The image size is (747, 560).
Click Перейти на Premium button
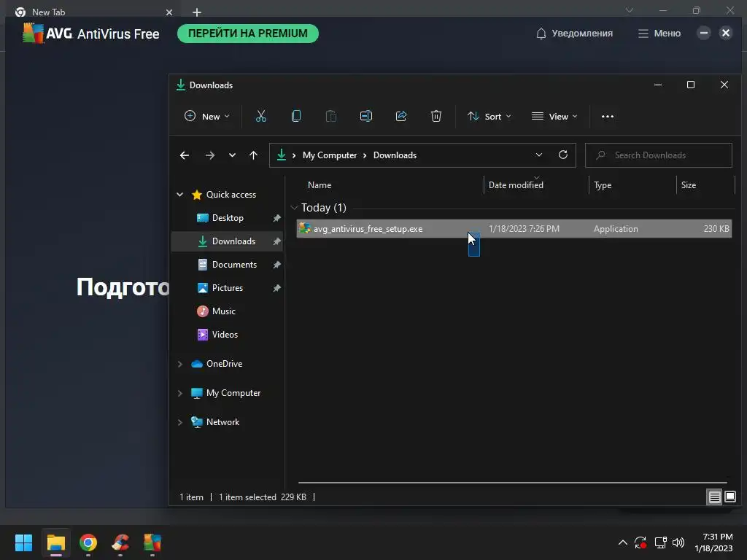[248, 34]
